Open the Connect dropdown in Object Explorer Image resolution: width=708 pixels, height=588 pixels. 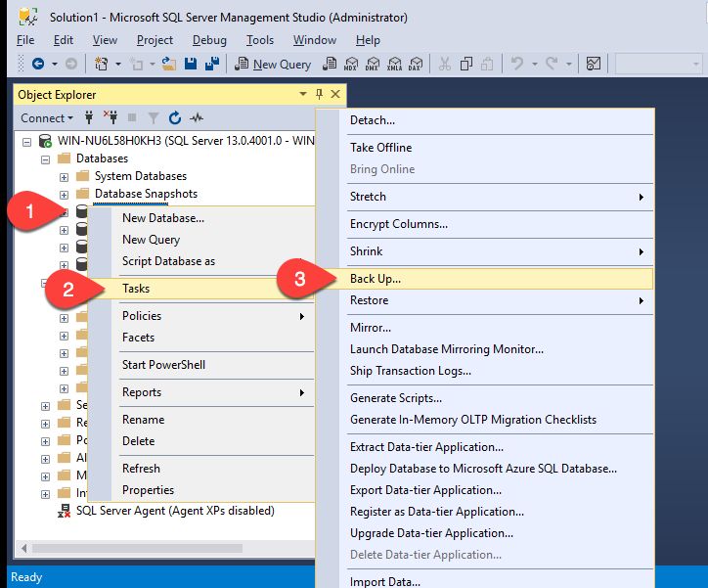click(x=47, y=118)
